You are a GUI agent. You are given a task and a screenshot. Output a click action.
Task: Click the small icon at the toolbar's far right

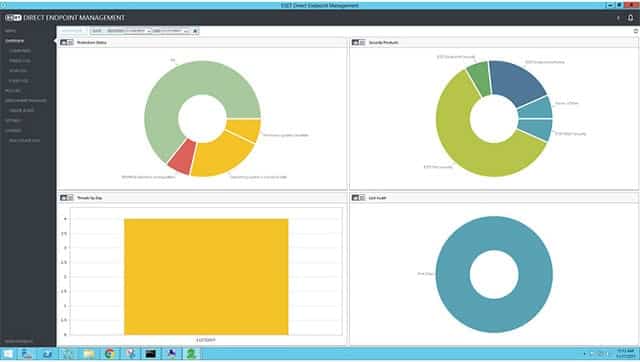click(x=636, y=31)
